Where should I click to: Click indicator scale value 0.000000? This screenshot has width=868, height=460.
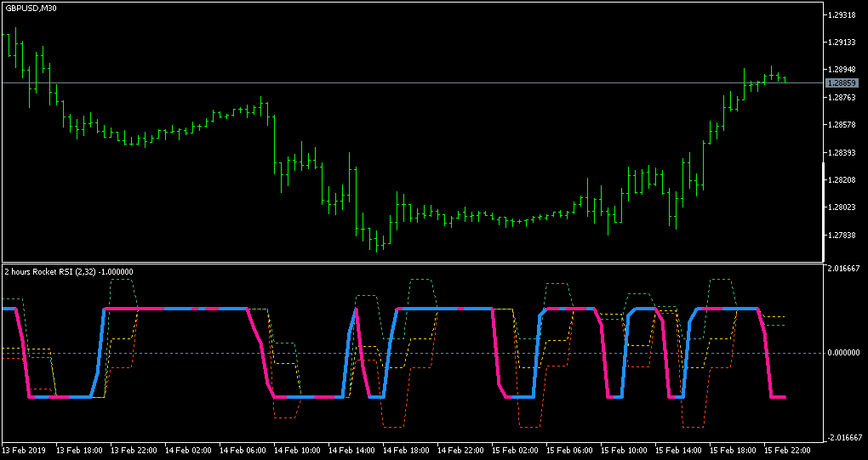point(844,352)
